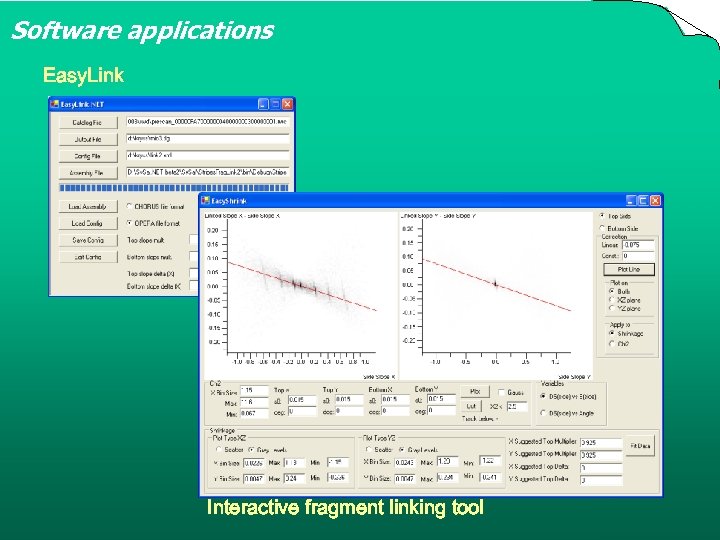Select the Top Side radio button
This screenshot has height=540, width=720.
[x=602, y=216]
